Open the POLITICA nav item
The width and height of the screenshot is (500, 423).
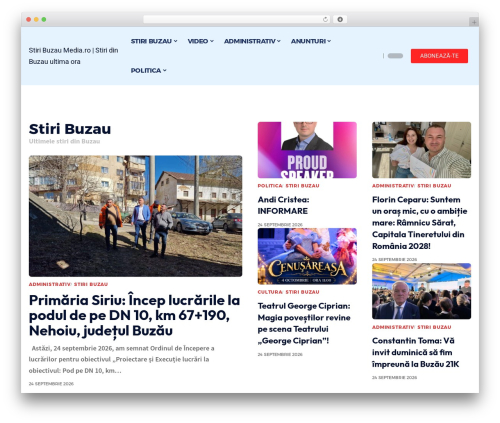(x=146, y=70)
